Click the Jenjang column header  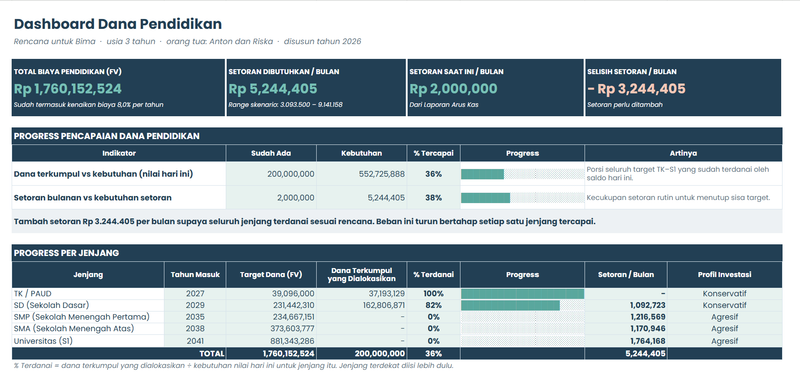[x=88, y=275]
